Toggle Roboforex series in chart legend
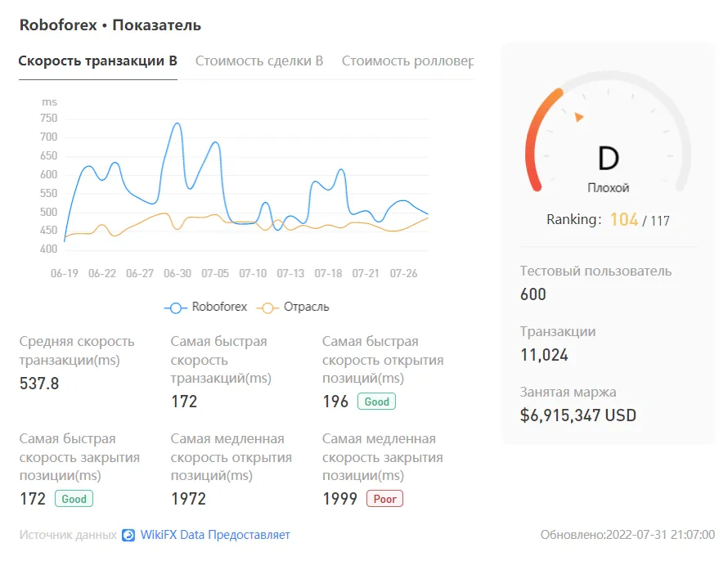 tap(205, 307)
